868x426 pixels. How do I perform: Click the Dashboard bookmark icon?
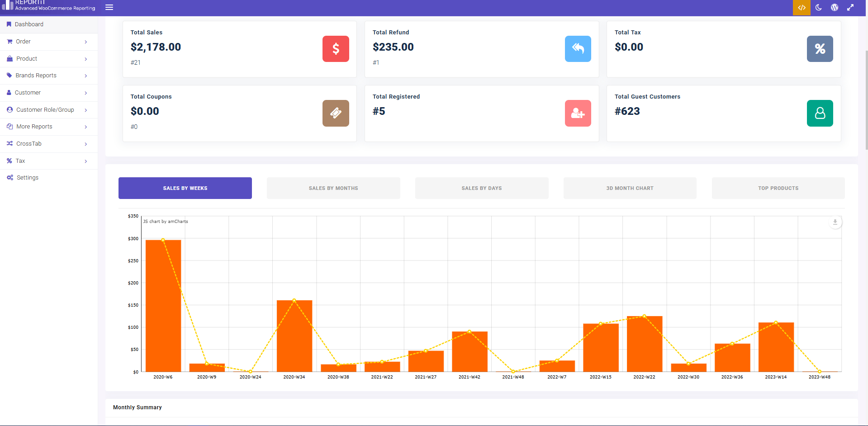pyautogui.click(x=9, y=24)
